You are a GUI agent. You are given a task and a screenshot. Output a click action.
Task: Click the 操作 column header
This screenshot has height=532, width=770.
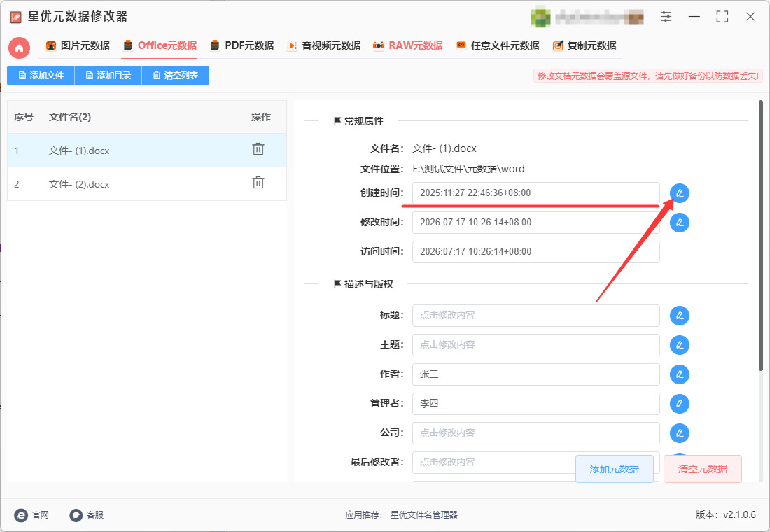pyautogui.click(x=261, y=117)
